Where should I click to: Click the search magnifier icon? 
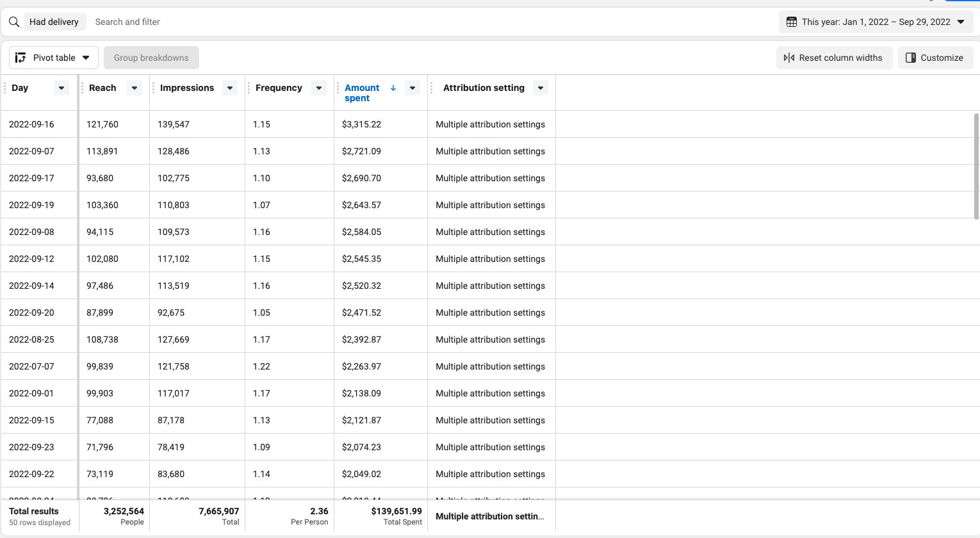(x=14, y=22)
